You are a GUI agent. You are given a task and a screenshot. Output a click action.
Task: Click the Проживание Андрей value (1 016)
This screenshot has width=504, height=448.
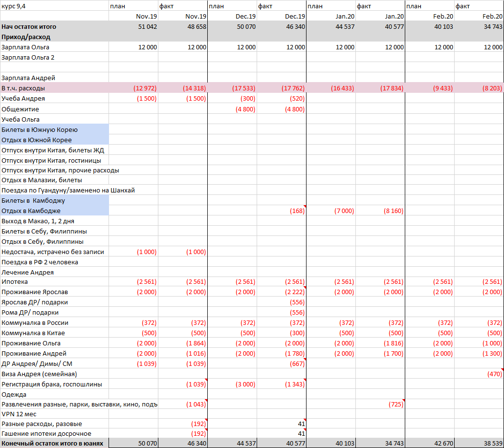(196, 354)
